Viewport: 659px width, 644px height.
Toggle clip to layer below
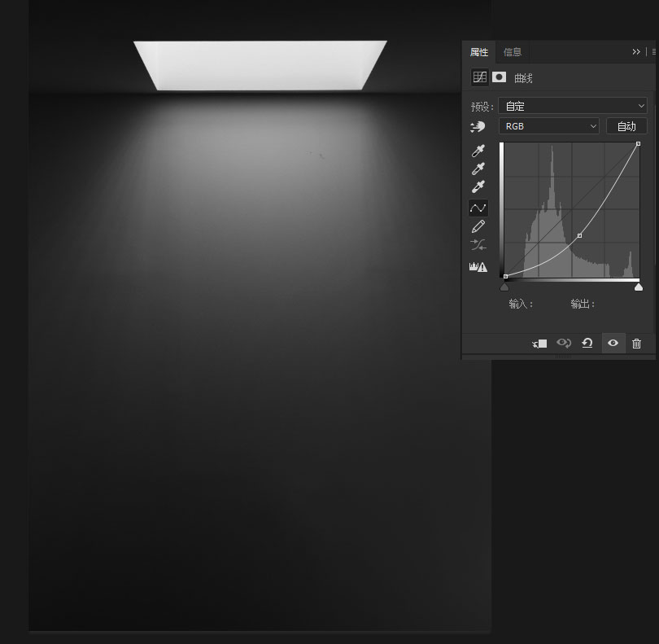tap(540, 344)
